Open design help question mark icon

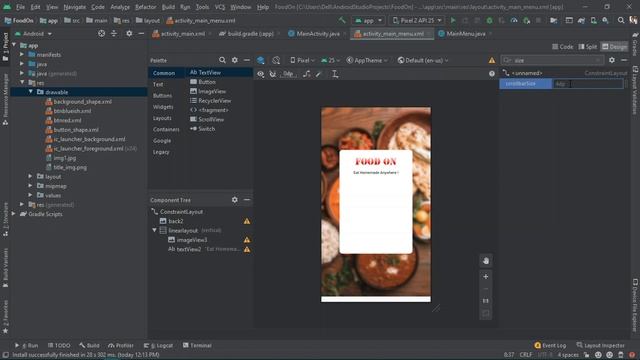point(492,73)
